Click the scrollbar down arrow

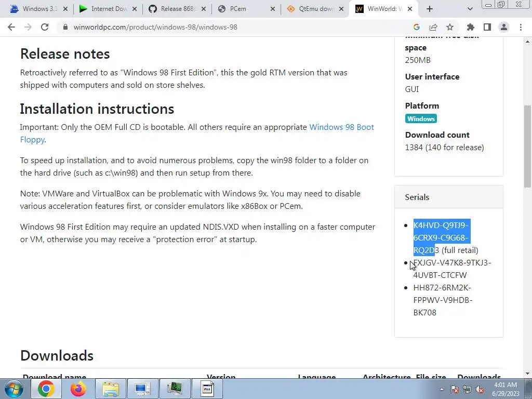coord(528,374)
